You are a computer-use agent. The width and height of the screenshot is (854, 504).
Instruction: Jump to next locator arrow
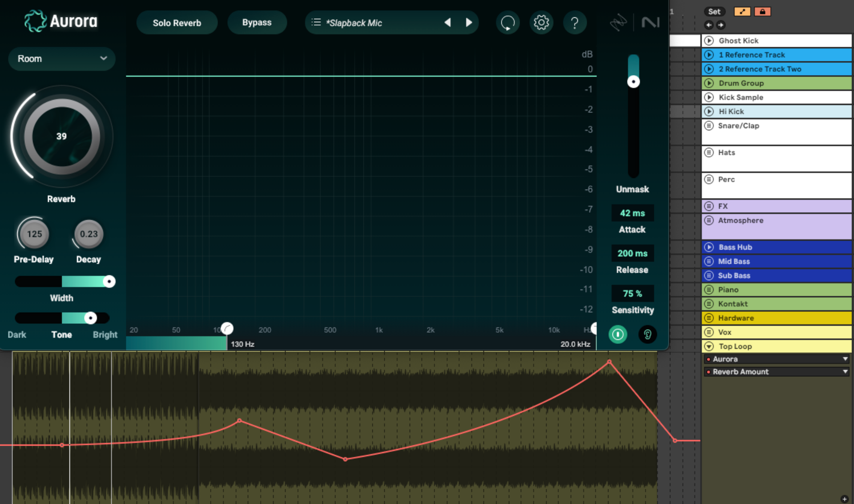click(721, 25)
